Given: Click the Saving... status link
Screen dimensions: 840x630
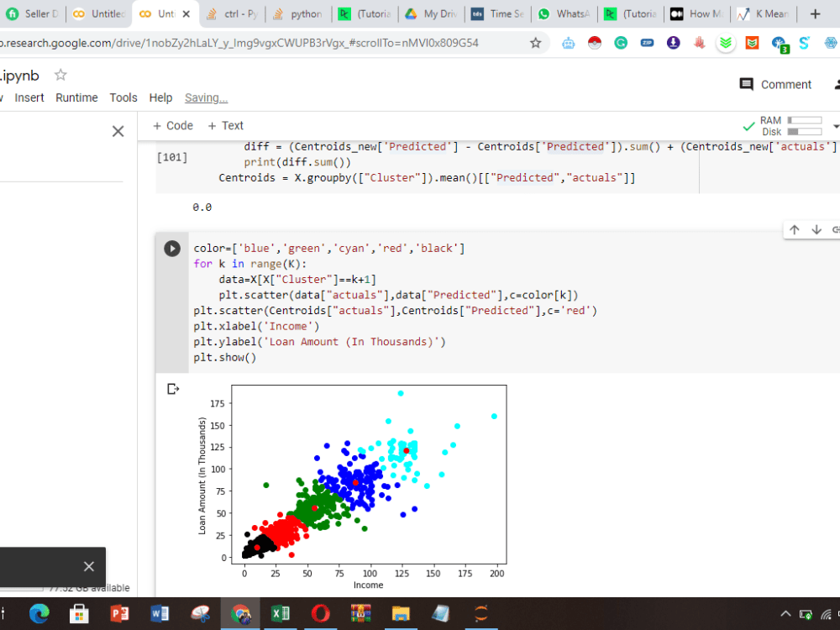Looking at the screenshot, I should (206, 97).
